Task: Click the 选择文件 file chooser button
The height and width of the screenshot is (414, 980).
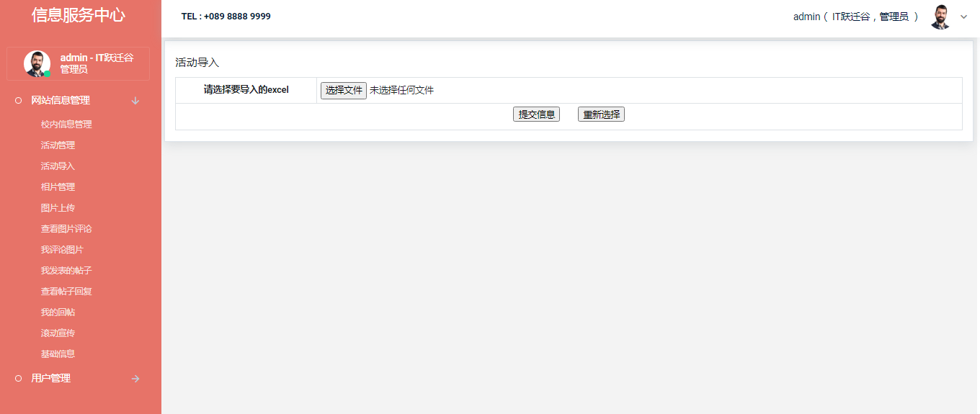Action: coord(344,90)
